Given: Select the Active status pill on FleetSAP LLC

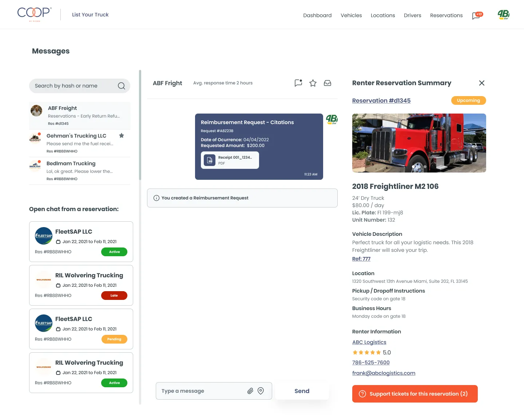Looking at the screenshot, I should pyautogui.click(x=114, y=251).
